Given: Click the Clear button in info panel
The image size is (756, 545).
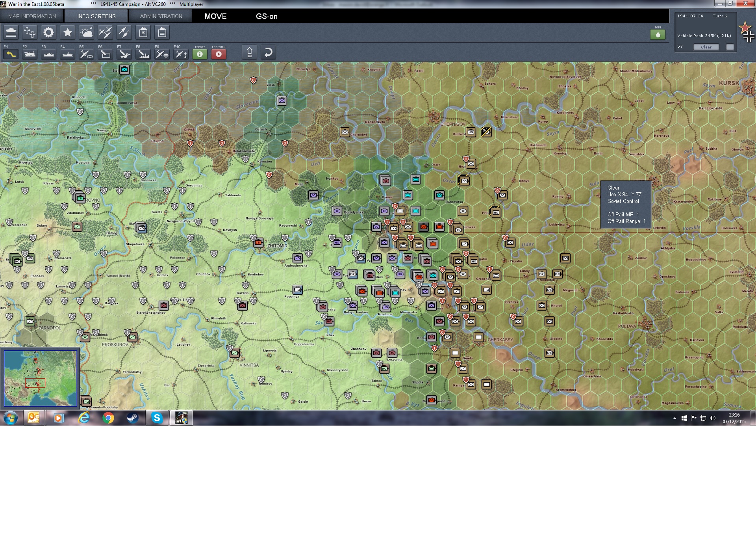Looking at the screenshot, I should [x=706, y=47].
